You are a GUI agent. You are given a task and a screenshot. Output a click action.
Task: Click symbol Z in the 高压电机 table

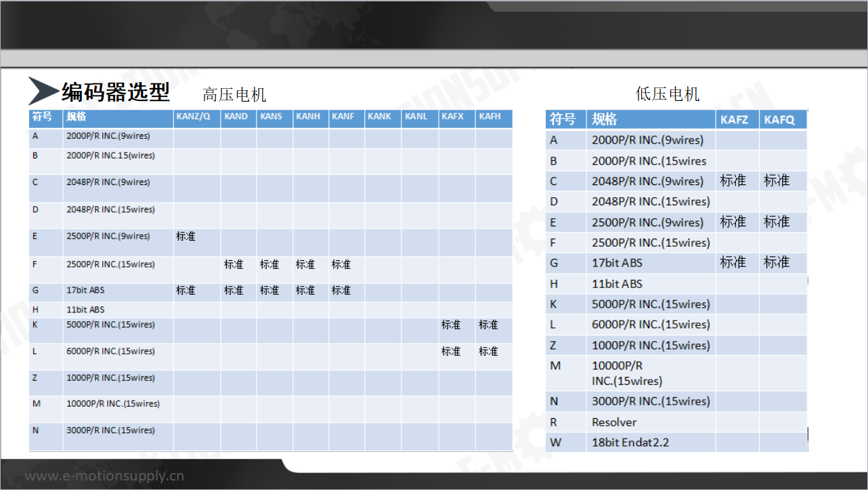tap(35, 377)
